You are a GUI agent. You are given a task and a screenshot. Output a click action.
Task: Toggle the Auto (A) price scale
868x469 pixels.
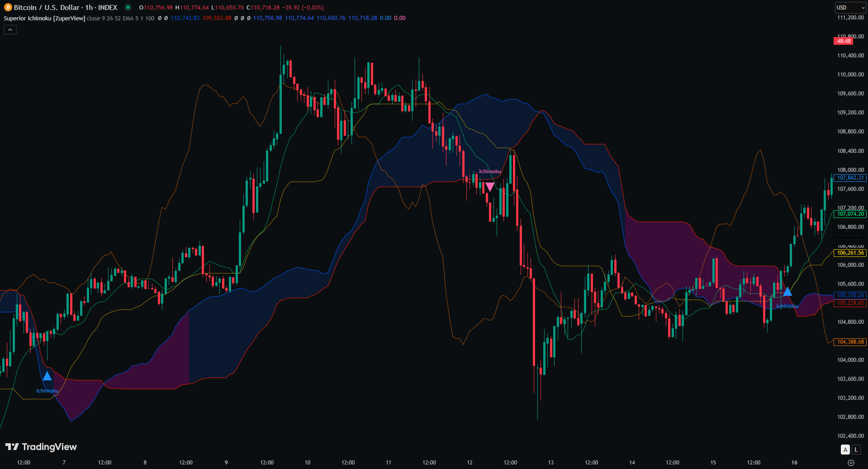click(845, 450)
